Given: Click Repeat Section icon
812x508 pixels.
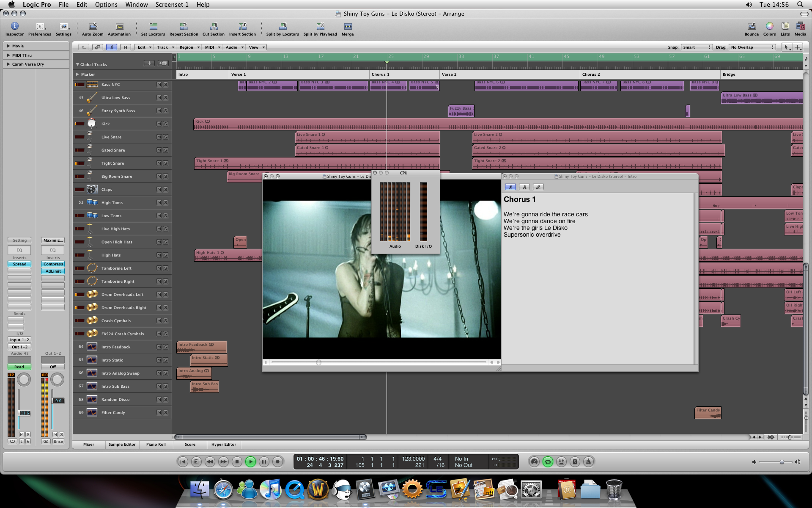Looking at the screenshot, I should [x=184, y=29].
